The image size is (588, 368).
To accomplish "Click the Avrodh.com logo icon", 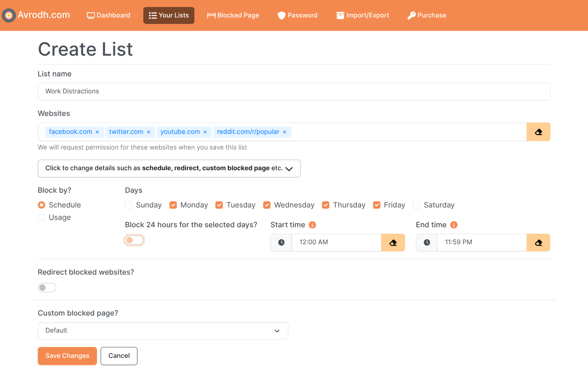I will [x=8, y=15].
